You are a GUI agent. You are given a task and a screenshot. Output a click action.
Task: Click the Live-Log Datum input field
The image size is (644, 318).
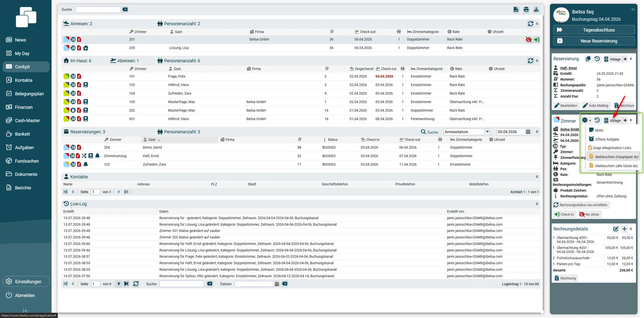(254, 284)
